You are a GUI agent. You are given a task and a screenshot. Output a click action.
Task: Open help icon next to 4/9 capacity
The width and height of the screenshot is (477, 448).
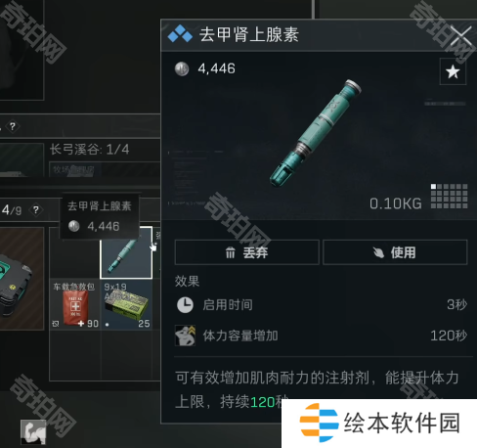(x=36, y=210)
